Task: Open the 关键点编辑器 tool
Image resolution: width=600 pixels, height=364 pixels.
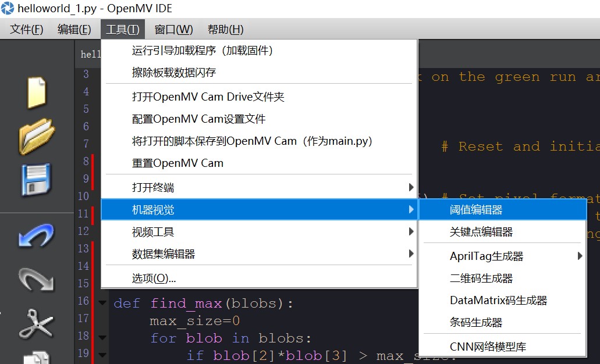Action: coord(503,231)
